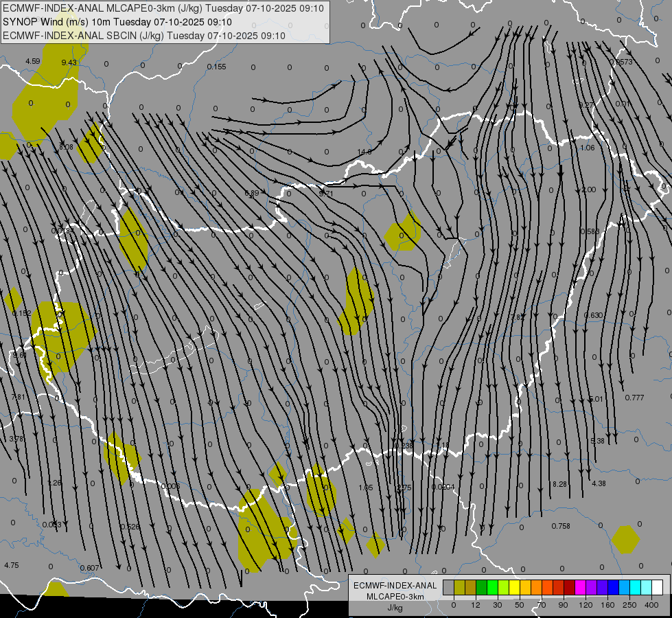Click the magenta swatch in the legend
Image resolution: width=672 pixels, height=618 pixels.
(x=580, y=588)
